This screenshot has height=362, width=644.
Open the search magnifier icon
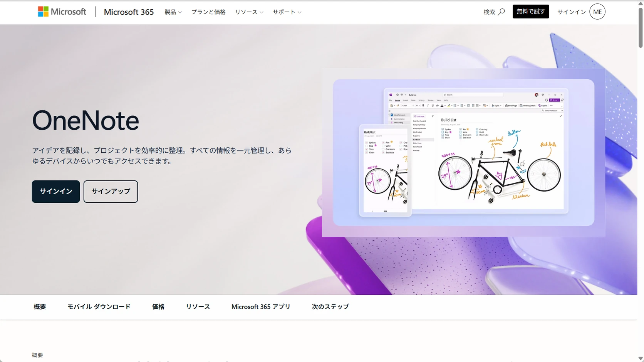pyautogui.click(x=501, y=12)
